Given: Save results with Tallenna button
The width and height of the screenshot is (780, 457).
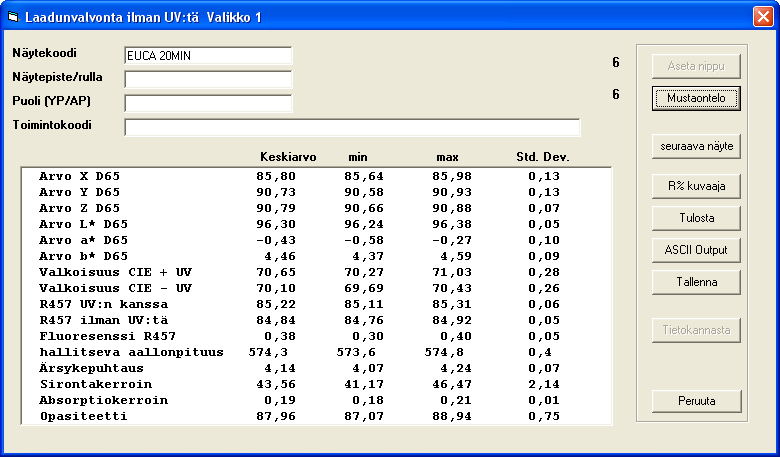Looking at the screenshot, I should pyautogui.click(x=696, y=282).
